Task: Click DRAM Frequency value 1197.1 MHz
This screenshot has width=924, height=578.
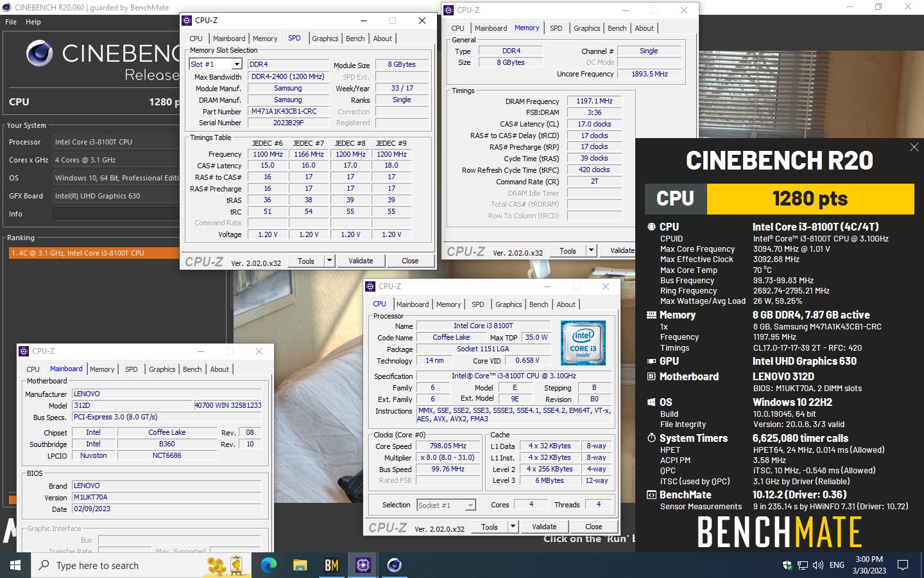Action: (594, 101)
